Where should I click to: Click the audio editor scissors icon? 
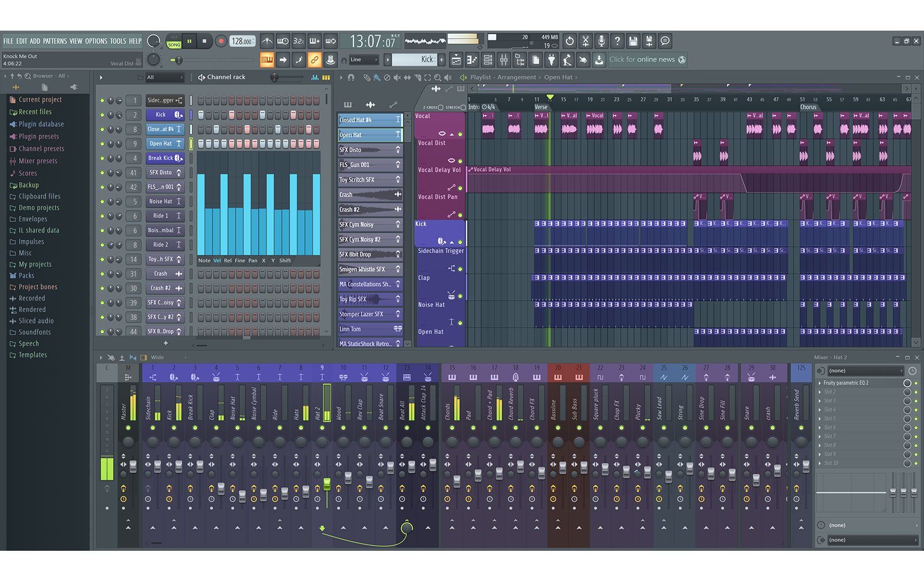[x=586, y=41]
